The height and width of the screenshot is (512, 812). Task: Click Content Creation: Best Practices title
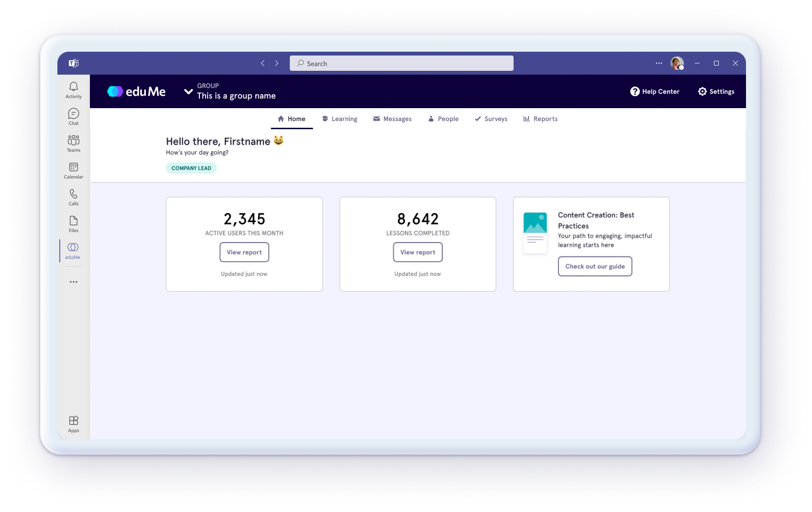pyautogui.click(x=596, y=221)
